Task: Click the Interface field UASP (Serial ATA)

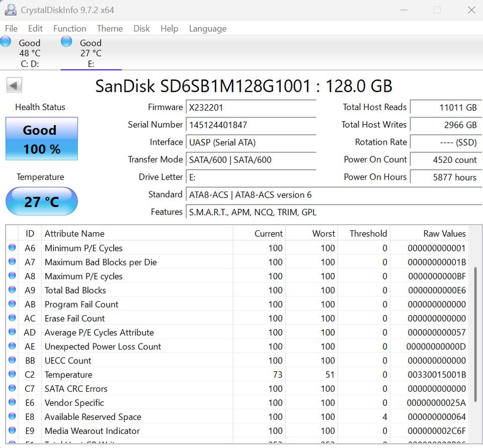Action: (251, 142)
